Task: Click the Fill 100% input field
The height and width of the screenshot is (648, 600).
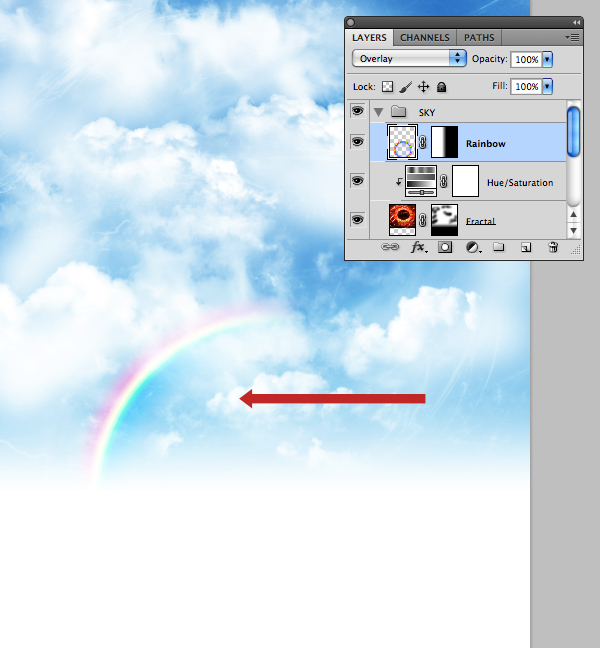Action: [x=526, y=86]
